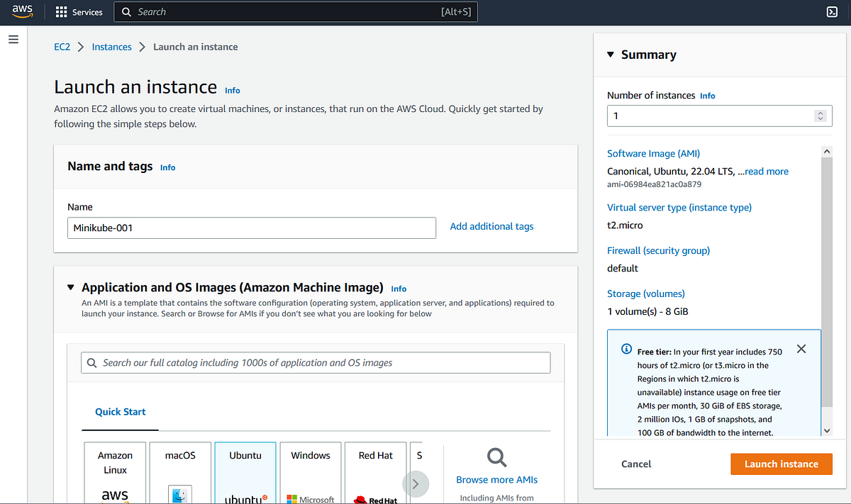Image resolution: width=851 pixels, height=504 pixels.
Task: Switch to the Quick Start tab
Action: [119, 411]
